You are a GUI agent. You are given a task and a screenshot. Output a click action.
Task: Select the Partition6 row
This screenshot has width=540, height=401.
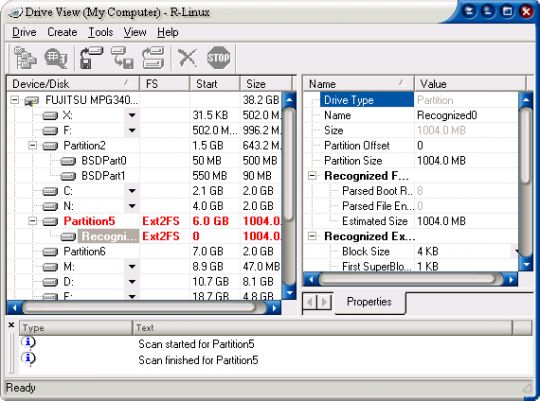point(145,251)
